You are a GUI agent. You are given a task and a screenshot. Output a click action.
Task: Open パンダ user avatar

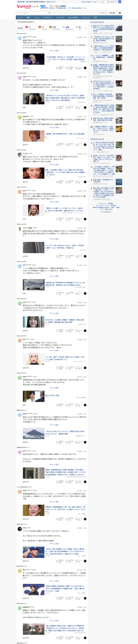click(20, 155)
